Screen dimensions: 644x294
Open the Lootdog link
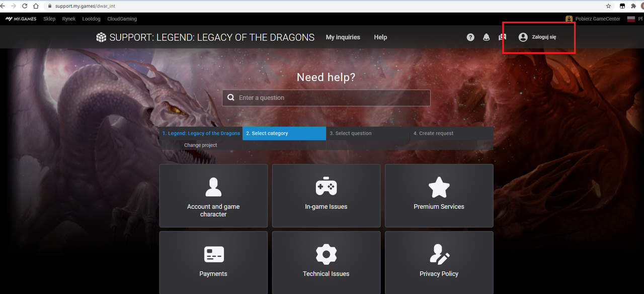92,19
